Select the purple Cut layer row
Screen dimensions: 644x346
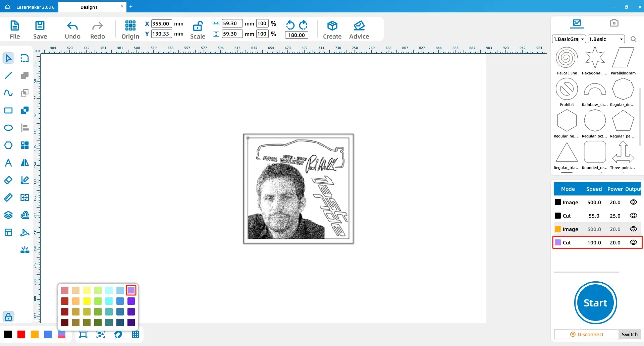(597, 242)
